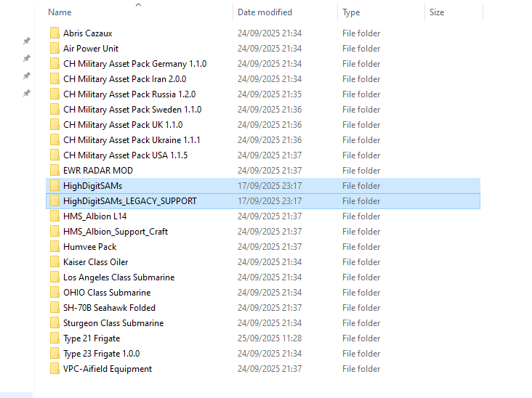The height and width of the screenshot is (398, 532).
Task: Click 'CH Military Asset Pack UK 1.1.0' name
Action: point(123,125)
